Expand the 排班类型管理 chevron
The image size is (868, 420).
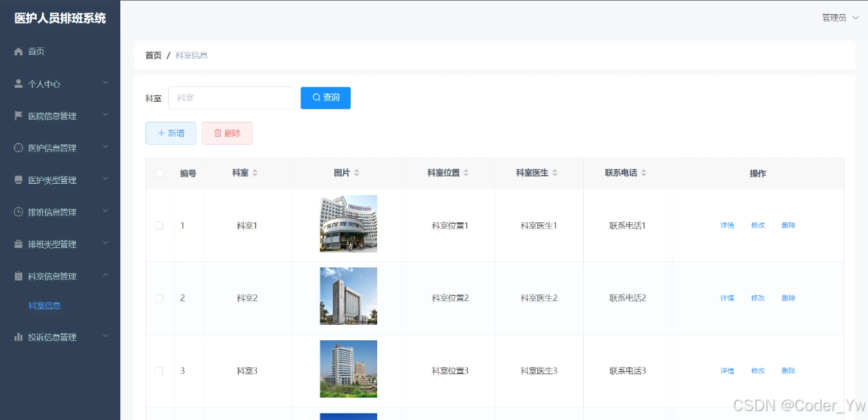point(106,244)
